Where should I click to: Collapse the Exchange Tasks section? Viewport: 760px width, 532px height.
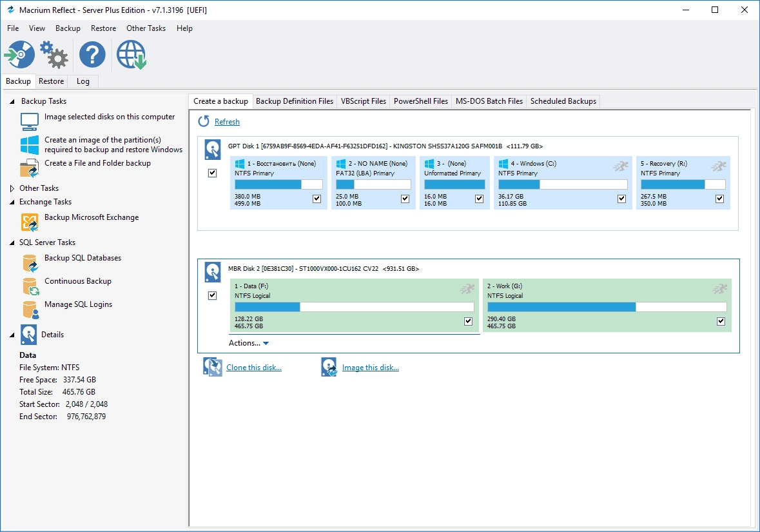(12, 202)
